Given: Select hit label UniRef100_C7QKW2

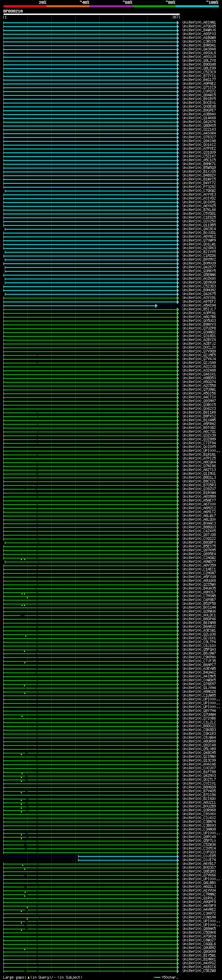Looking at the screenshot, I should coord(199,191).
